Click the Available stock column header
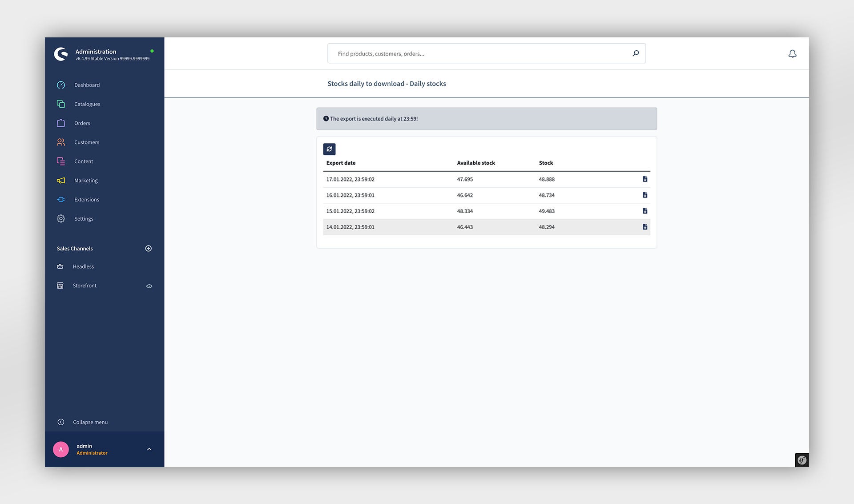The image size is (854, 504). pyautogui.click(x=476, y=163)
